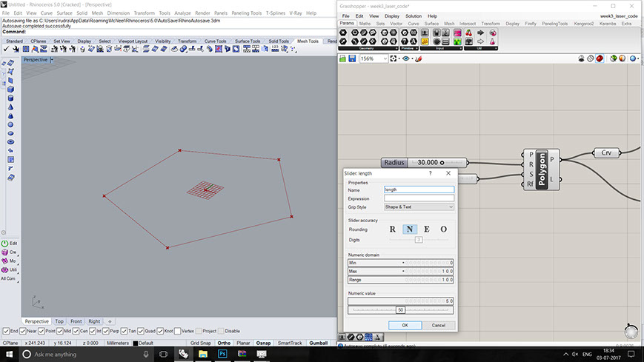Viewport: 644px width, 362px height.
Task: Save the Grasshopper document with floppy icon
Action: pyautogui.click(x=353, y=58)
